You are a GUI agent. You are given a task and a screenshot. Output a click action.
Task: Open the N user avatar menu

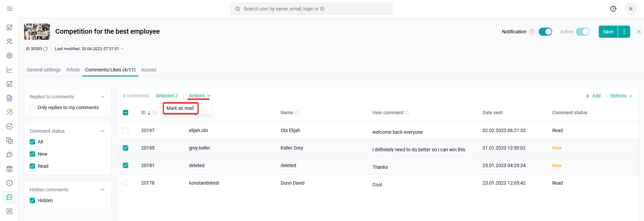click(630, 9)
